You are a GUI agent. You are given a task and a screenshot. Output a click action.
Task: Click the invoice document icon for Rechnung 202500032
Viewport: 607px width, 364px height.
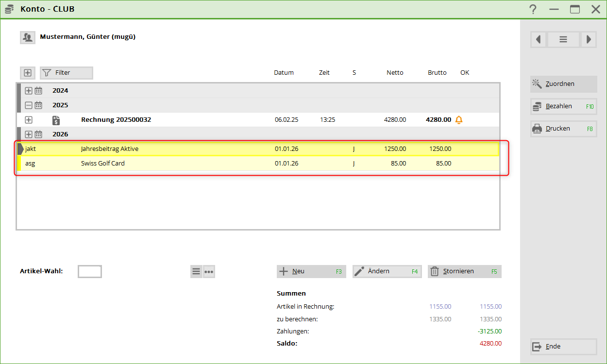tap(56, 120)
